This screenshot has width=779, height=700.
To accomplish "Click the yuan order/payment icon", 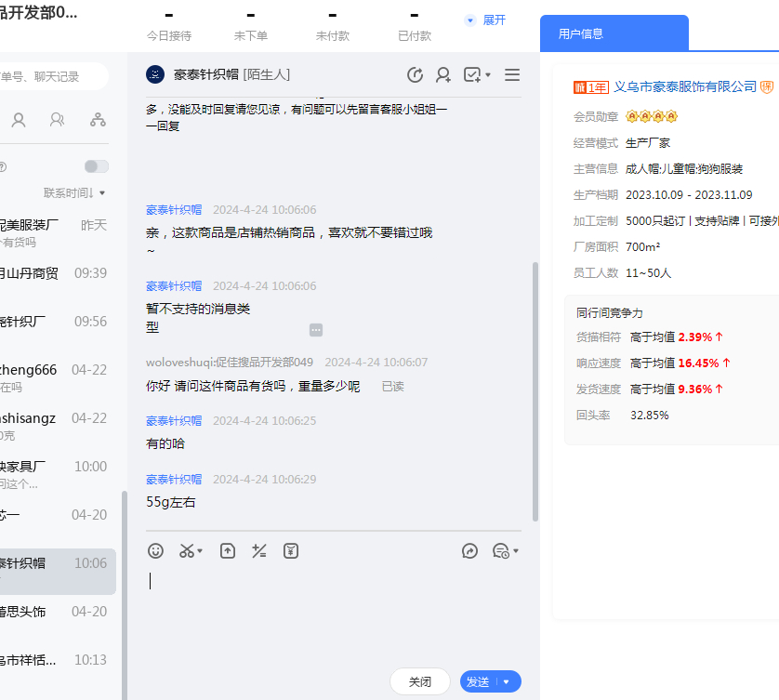I will click(x=291, y=551).
